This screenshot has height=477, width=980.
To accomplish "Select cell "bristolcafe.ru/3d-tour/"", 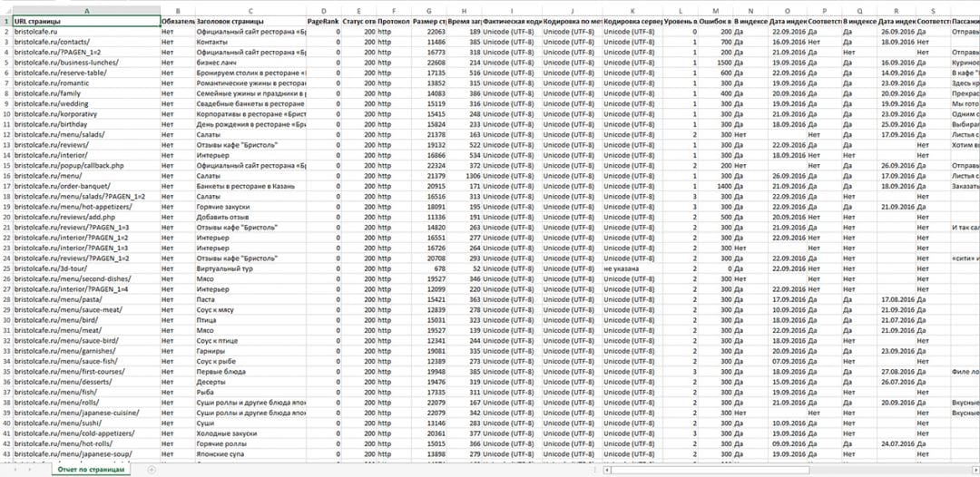I will click(x=86, y=268).
